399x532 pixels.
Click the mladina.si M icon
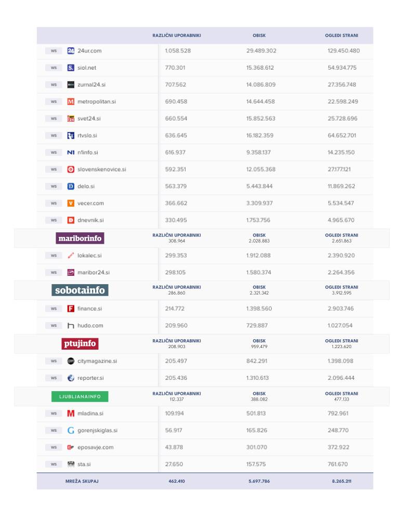tap(71, 414)
